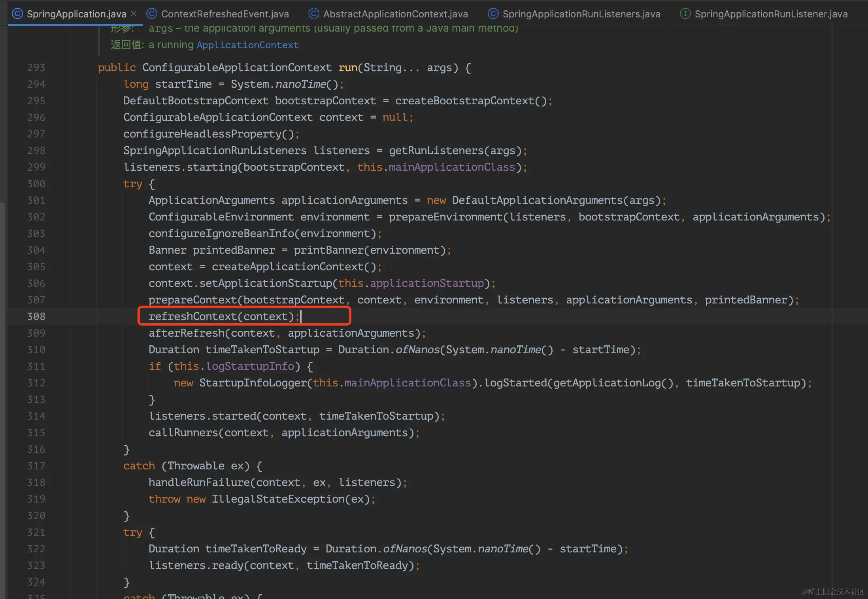Click createApplicationContext() on line 305
Viewport: 868px width, 599px height.
[x=294, y=267]
